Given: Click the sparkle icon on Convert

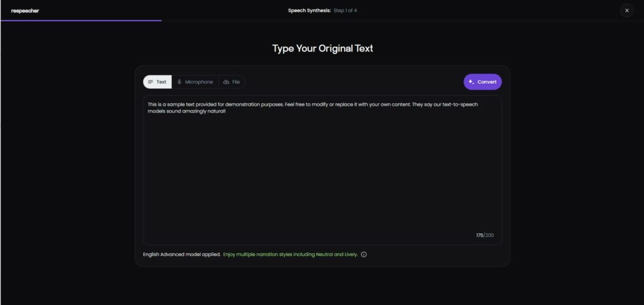Looking at the screenshot, I should 471,82.
